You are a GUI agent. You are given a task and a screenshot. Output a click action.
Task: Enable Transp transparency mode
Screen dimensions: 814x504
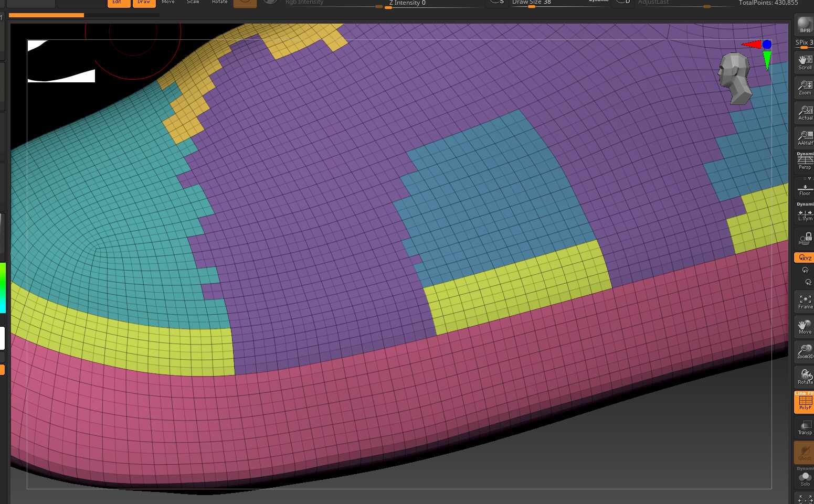coord(804,427)
